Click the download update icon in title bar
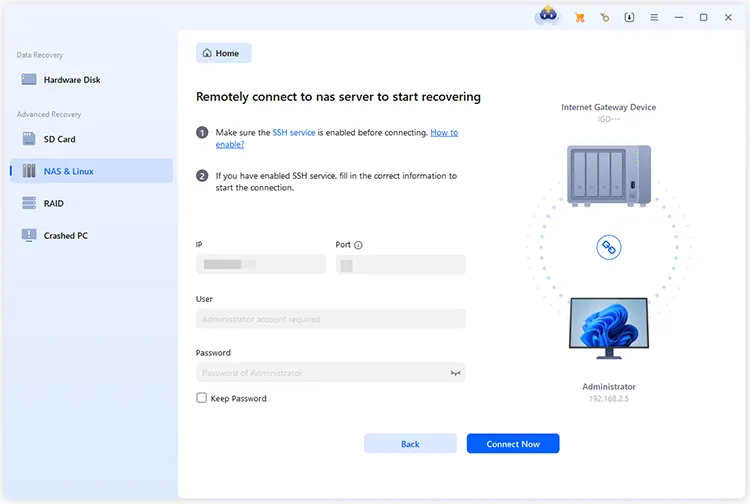Image resolution: width=750 pixels, height=504 pixels. tap(629, 17)
